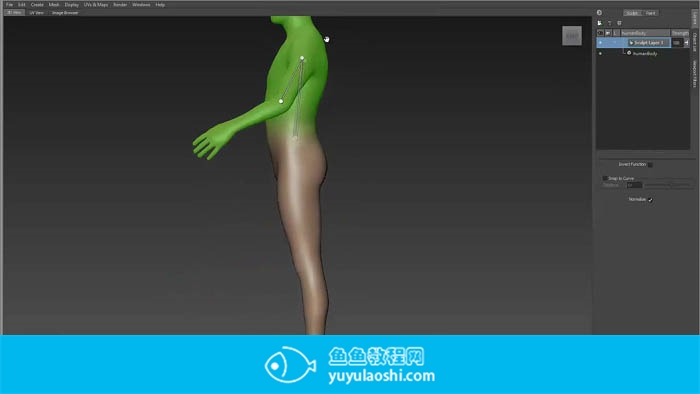
Task: Collapse the Sculpt Layer 1 expander arrow
Action: (x=631, y=43)
